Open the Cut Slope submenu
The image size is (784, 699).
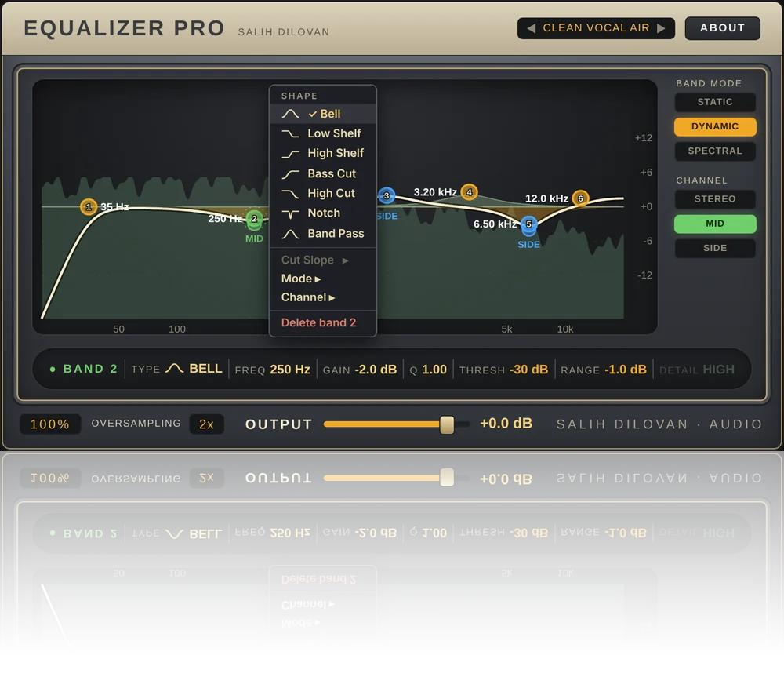pos(323,260)
